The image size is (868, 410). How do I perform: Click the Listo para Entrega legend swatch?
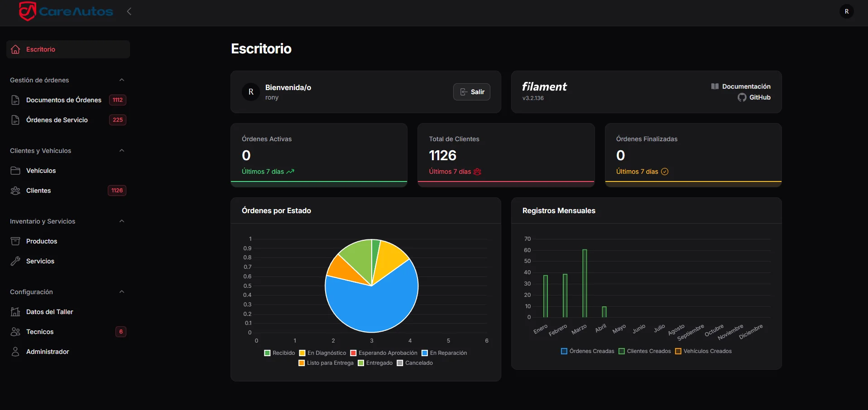coord(302,363)
